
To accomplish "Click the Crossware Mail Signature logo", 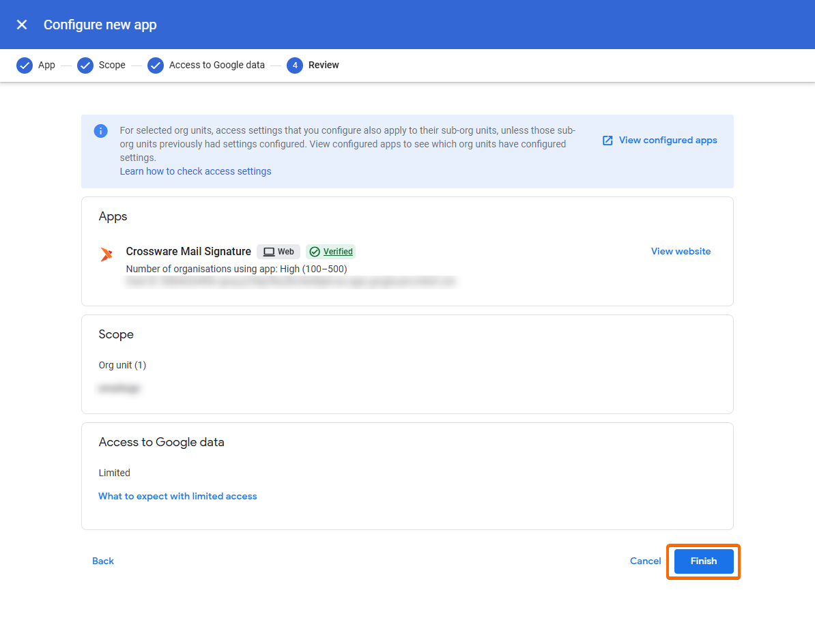I will 106,254.
